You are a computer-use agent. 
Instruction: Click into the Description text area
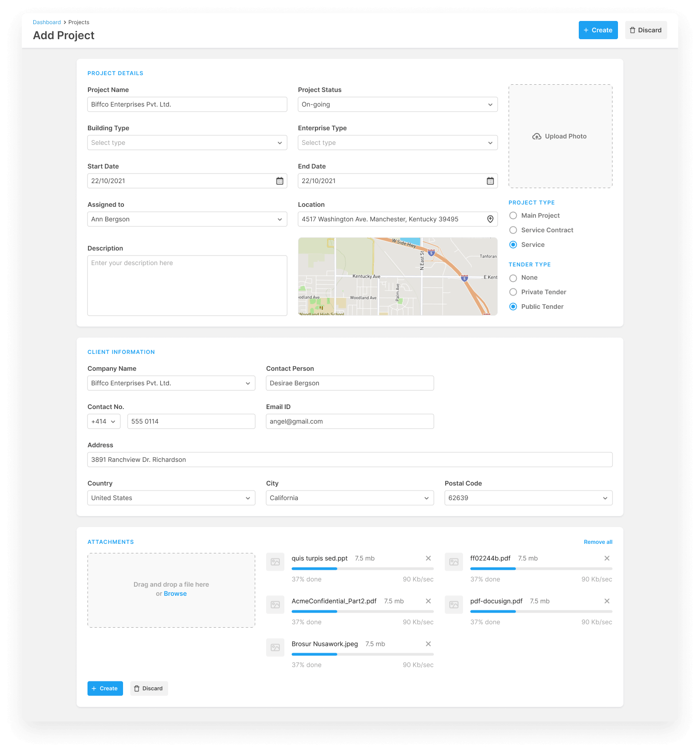(x=187, y=286)
